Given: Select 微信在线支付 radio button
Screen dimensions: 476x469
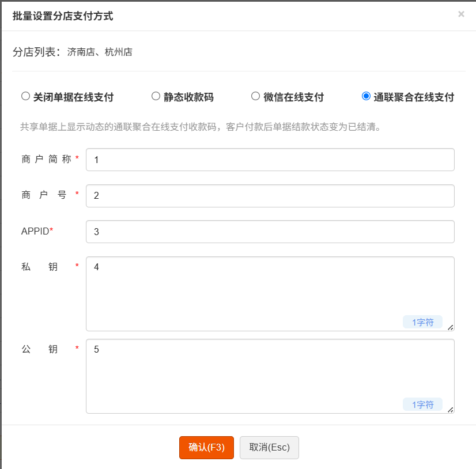Looking at the screenshot, I should tap(256, 96).
